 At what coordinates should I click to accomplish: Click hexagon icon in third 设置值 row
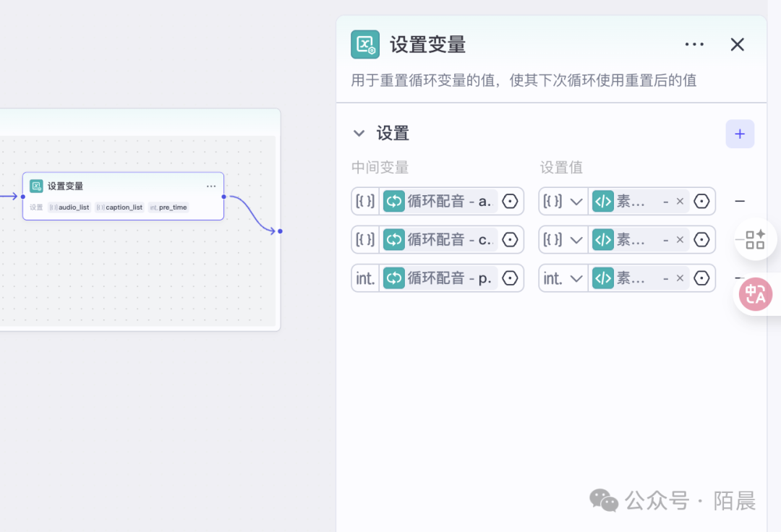click(701, 278)
